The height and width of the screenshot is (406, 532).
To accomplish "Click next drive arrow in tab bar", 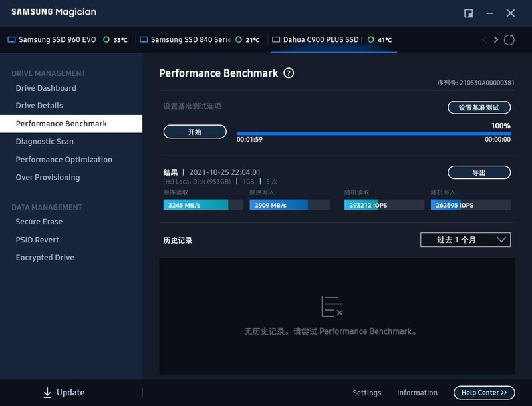I will (x=496, y=40).
